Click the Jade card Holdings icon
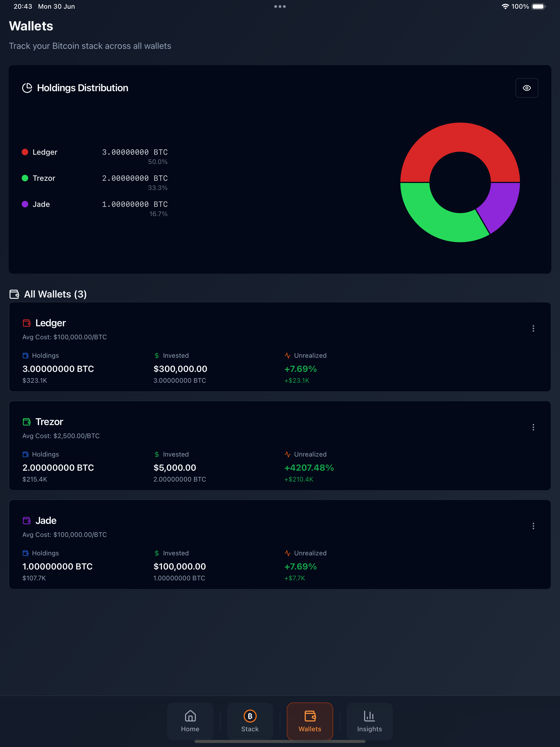The height and width of the screenshot is (747, 560). pyautogui.click(x=26, y=553)
